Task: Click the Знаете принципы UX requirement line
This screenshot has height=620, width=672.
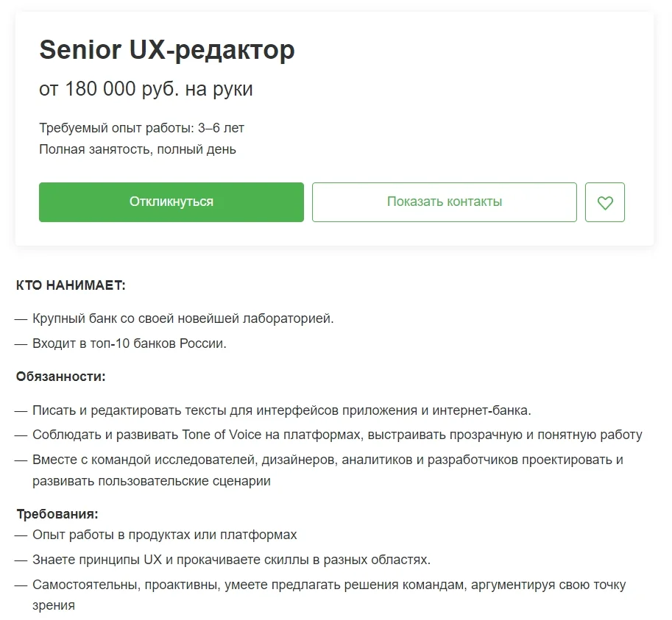Action: (231, 560)
